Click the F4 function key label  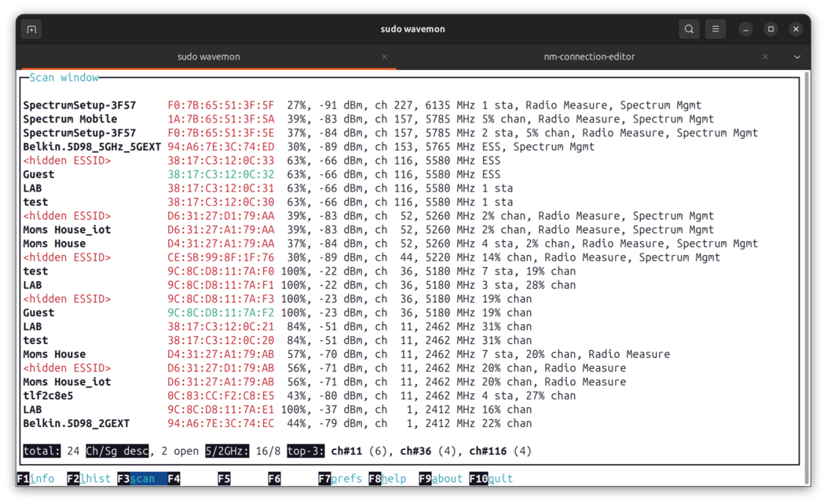point(174,479)
